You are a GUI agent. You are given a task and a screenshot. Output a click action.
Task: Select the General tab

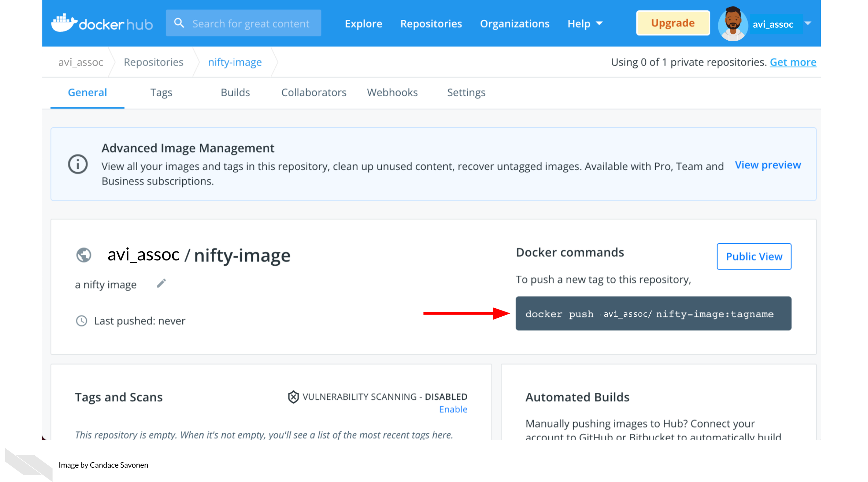(x=87, y=92)
